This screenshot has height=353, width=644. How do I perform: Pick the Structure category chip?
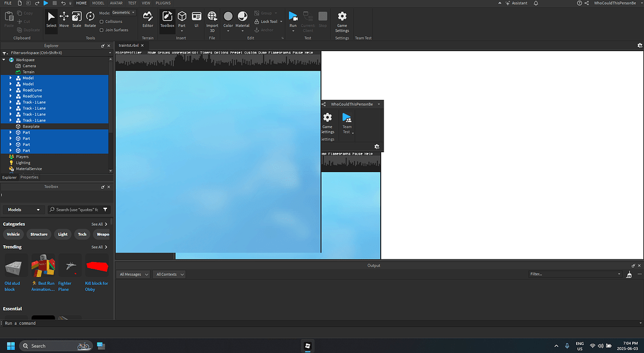(39, 234)
